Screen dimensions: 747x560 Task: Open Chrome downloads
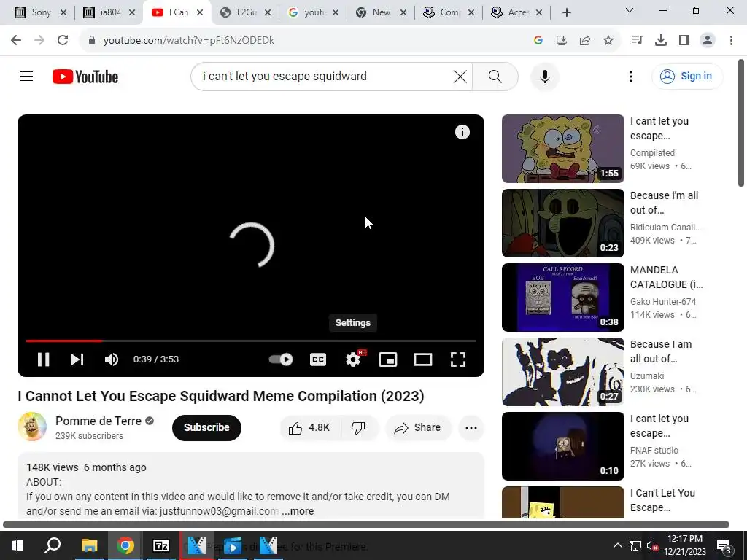(661, 41)
